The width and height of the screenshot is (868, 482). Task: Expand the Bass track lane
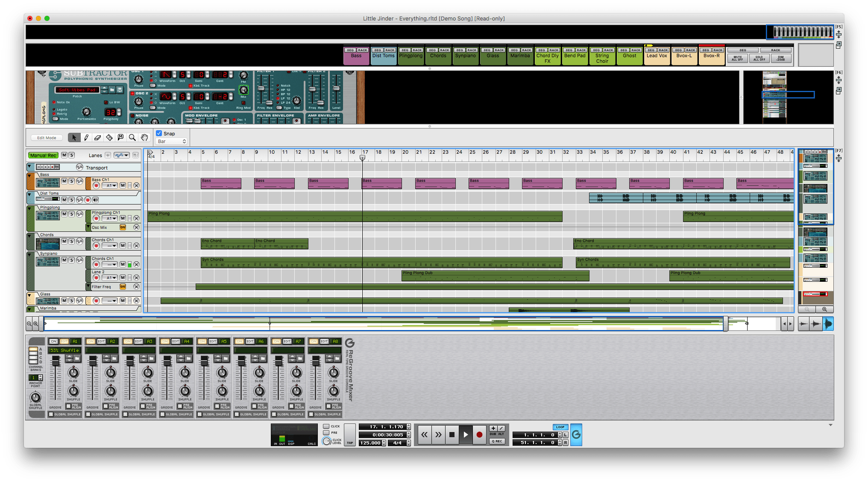point(30,176)
